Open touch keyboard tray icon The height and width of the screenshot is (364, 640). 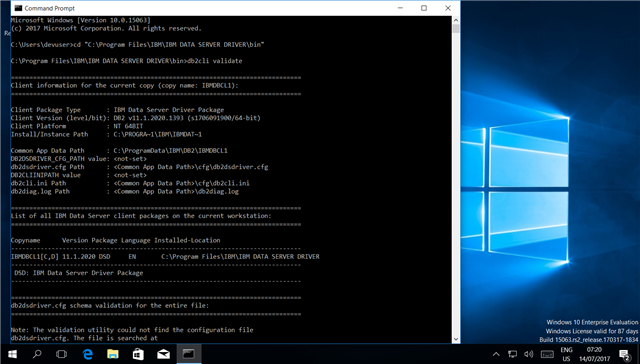[547, 354]
